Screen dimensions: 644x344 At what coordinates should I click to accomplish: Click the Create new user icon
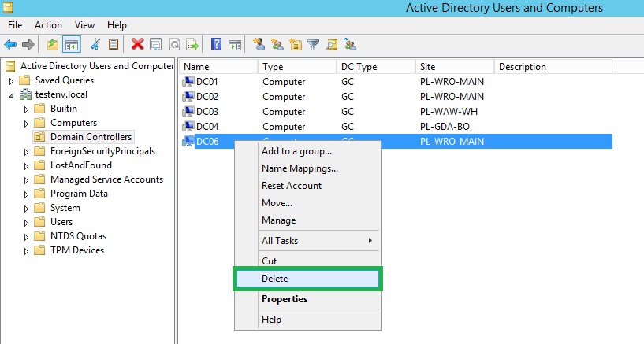(x=259, y=44)
